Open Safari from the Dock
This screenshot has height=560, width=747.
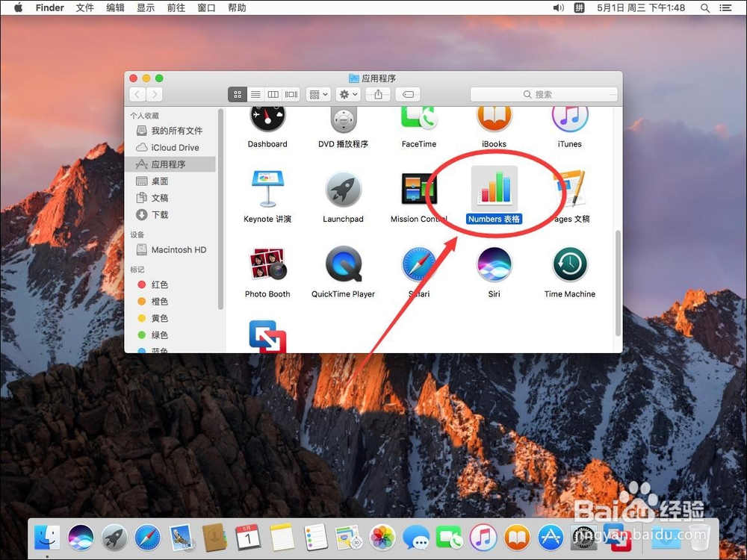(148, 538)
